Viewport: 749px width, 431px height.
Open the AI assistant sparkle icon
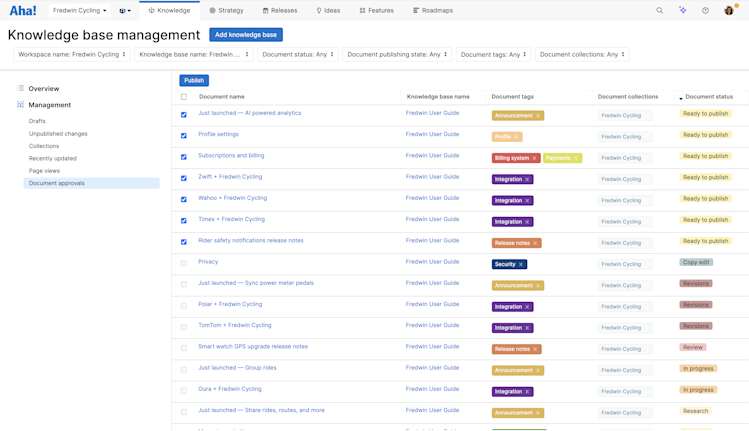(x=683, y=10)
